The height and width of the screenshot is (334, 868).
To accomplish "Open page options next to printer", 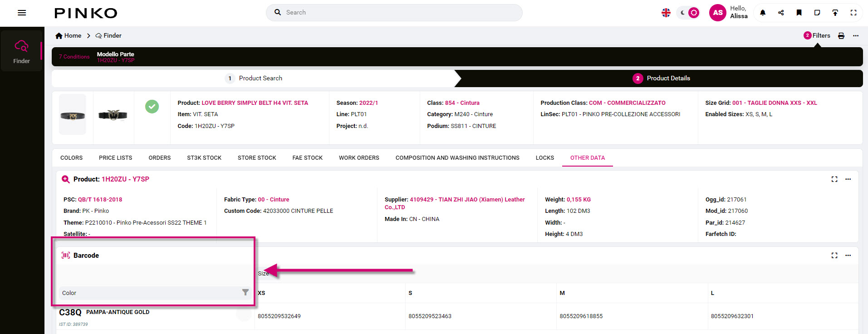I will point(856,36).
